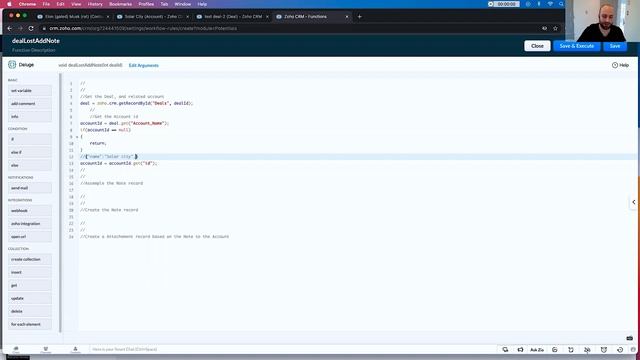This screenshot has width=640, height=360.
Task: Open a new Chrome tab
Action: 360,17
